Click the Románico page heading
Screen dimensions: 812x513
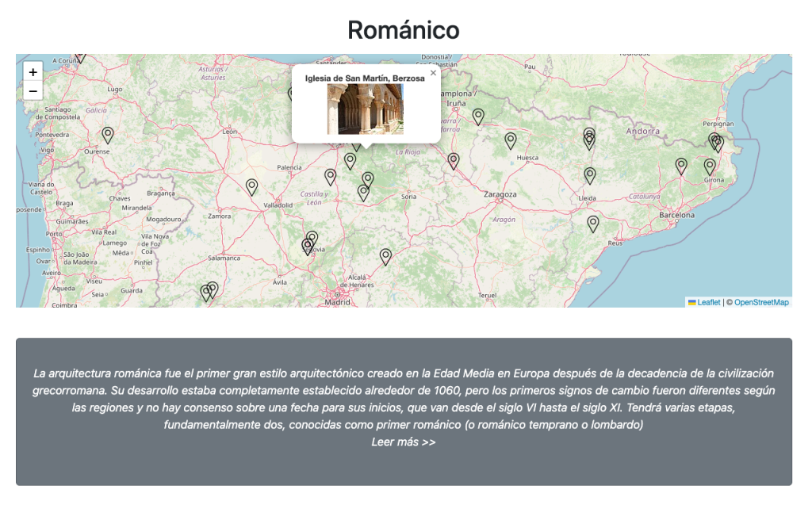pyautogui.click(x=404, y=30)
